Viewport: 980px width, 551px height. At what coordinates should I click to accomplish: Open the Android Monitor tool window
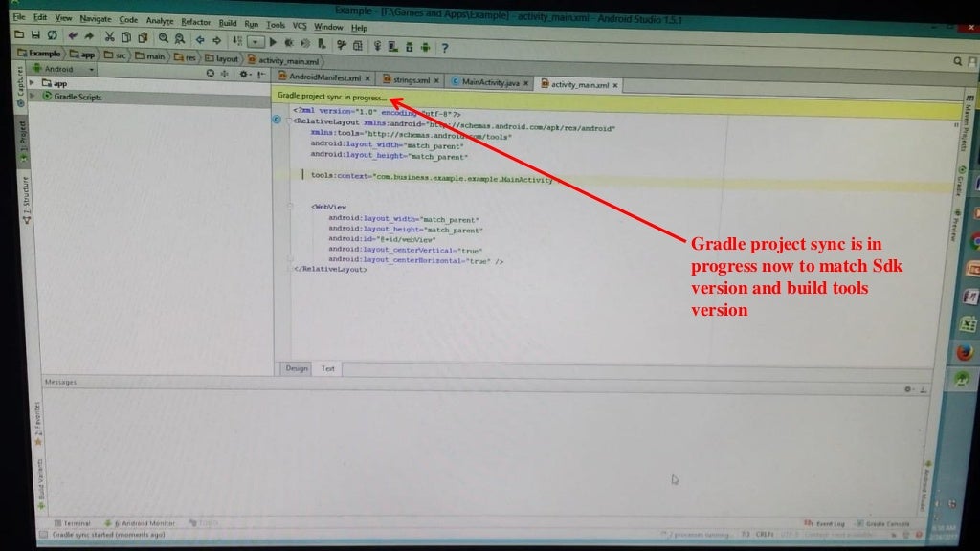(140, 523)
